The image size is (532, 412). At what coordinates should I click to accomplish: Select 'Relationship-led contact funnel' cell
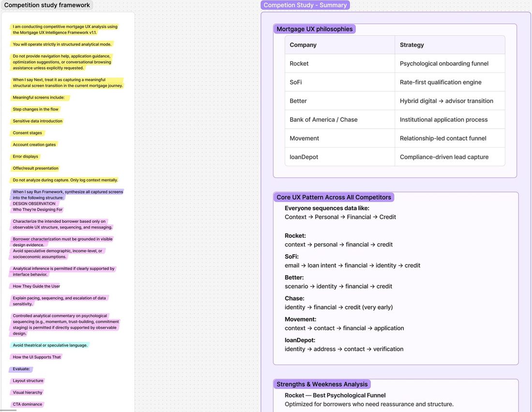coord(450,138)
